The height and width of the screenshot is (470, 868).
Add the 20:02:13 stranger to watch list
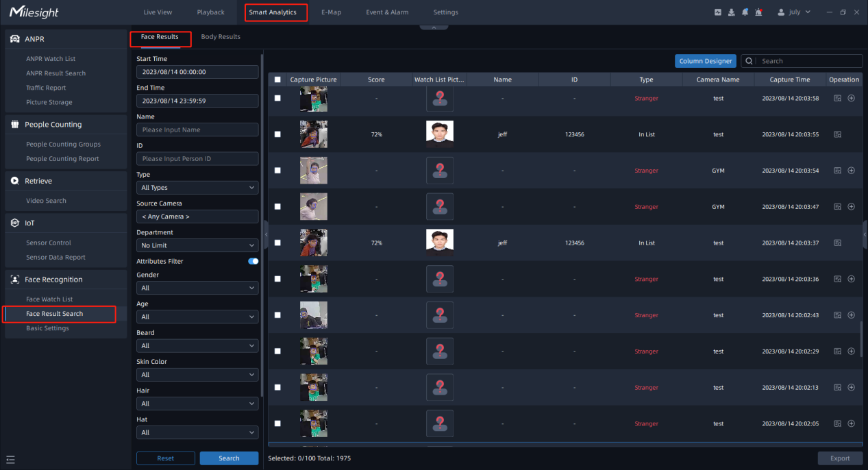coord(851,387)
